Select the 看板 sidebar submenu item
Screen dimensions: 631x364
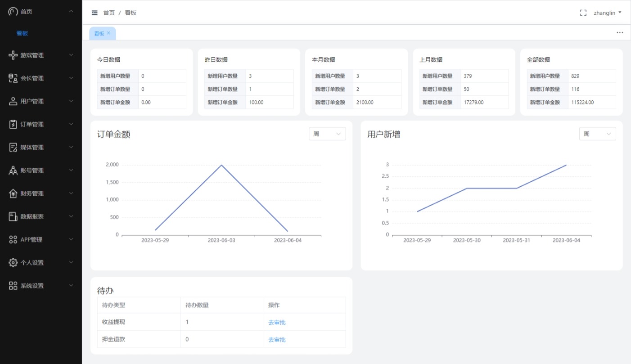pos(23,33)
